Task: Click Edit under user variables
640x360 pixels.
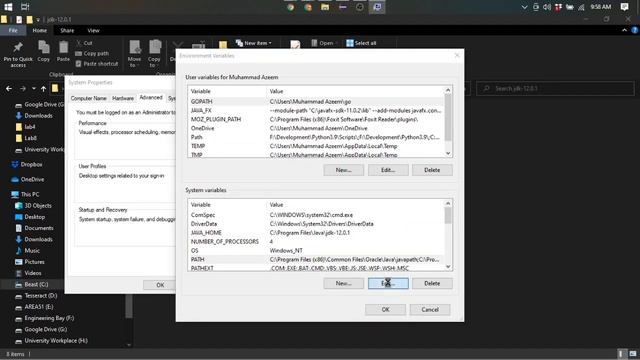Action: click(388, 170)
